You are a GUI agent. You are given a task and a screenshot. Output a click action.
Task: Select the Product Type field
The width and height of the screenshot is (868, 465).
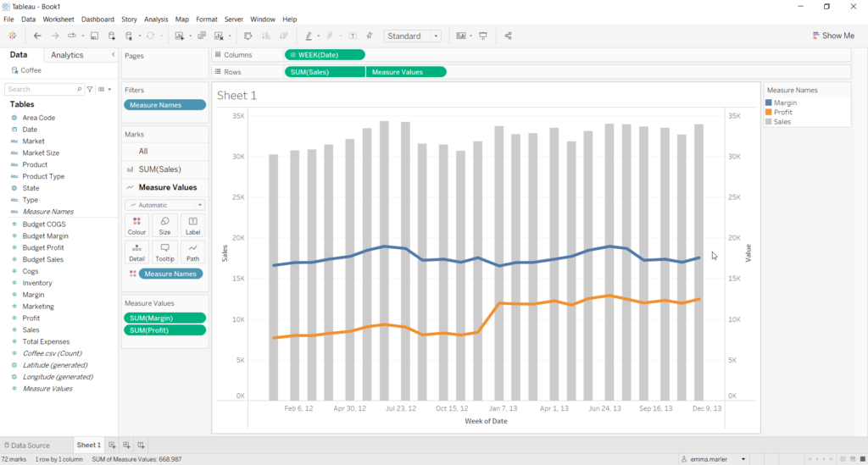pyautogui.click(x=43, y=176)
